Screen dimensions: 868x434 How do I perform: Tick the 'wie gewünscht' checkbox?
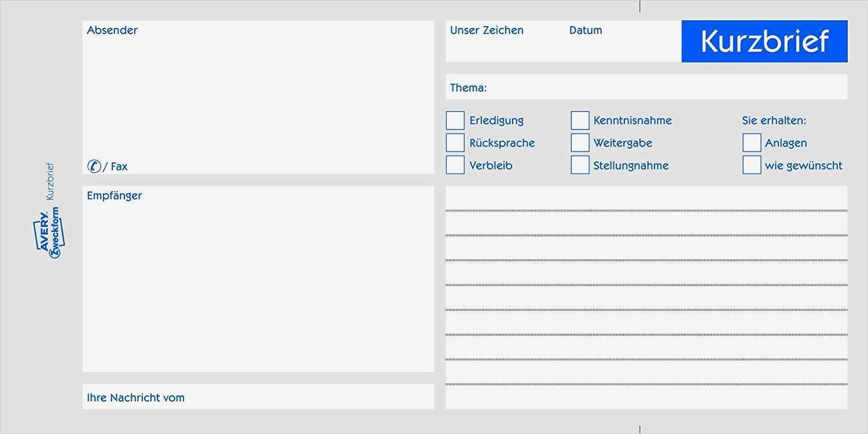pos(752,165)
